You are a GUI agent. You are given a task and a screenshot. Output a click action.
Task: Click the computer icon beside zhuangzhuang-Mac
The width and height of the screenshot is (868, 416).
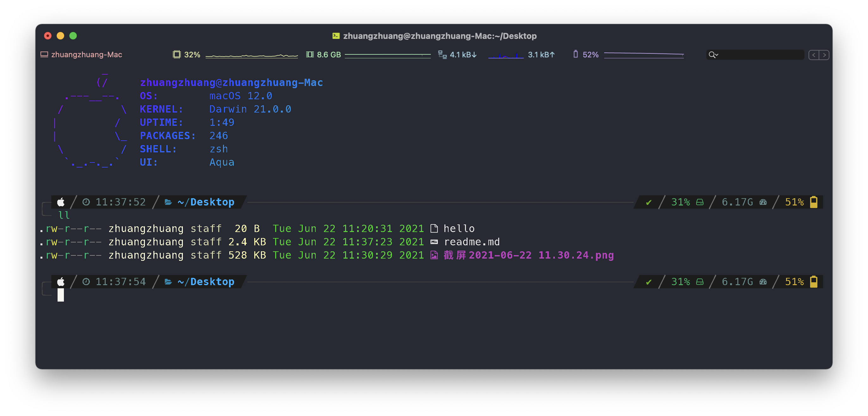pos(44,55)
